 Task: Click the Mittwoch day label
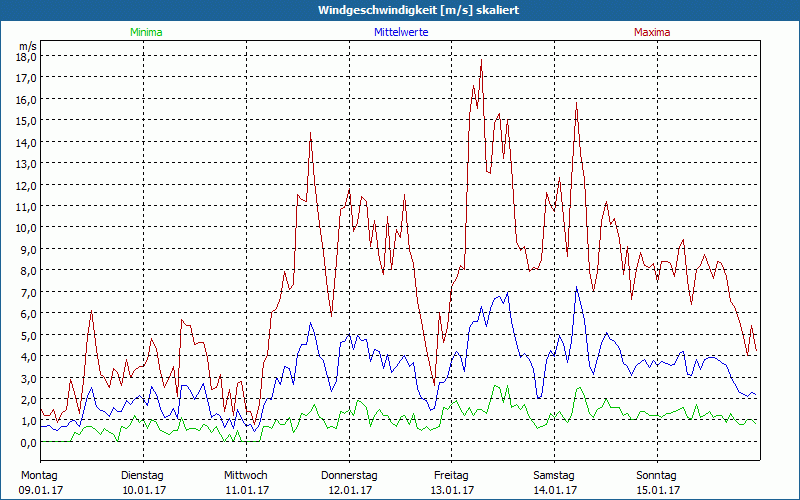[x=245, y=476]
